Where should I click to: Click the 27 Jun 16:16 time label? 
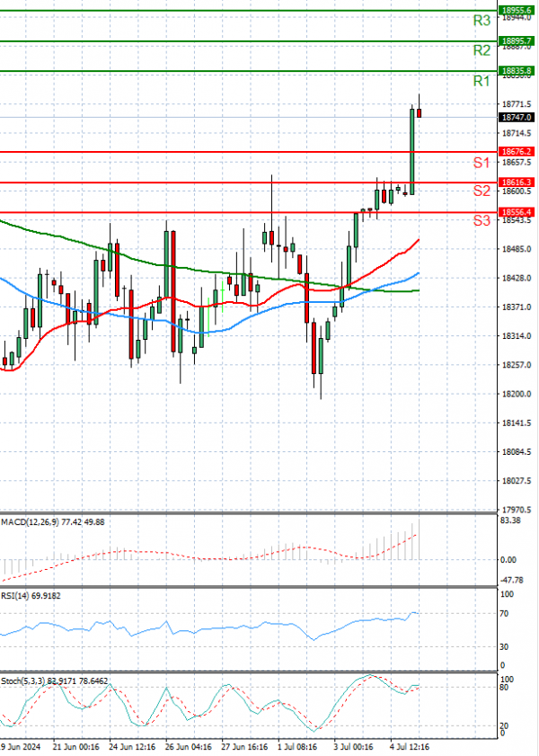(244, 747)
